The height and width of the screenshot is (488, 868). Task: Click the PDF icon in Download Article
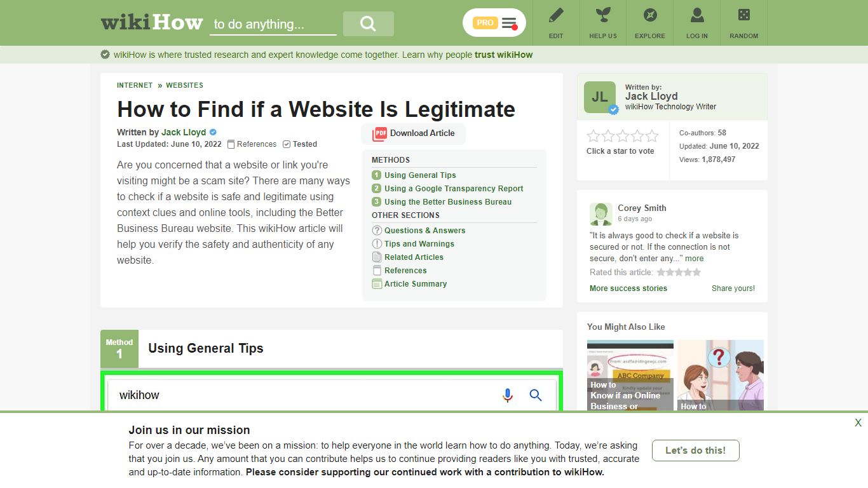point(380,133)
